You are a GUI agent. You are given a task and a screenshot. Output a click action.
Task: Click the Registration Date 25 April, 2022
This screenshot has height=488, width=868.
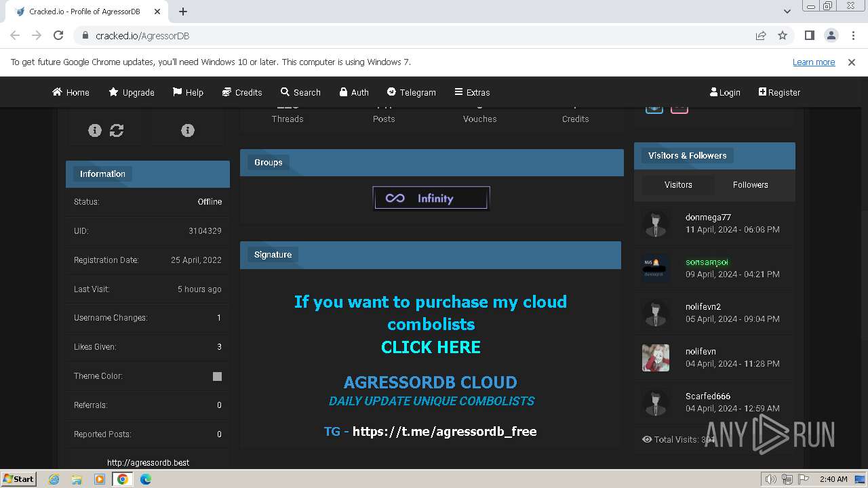coord(196,260)
